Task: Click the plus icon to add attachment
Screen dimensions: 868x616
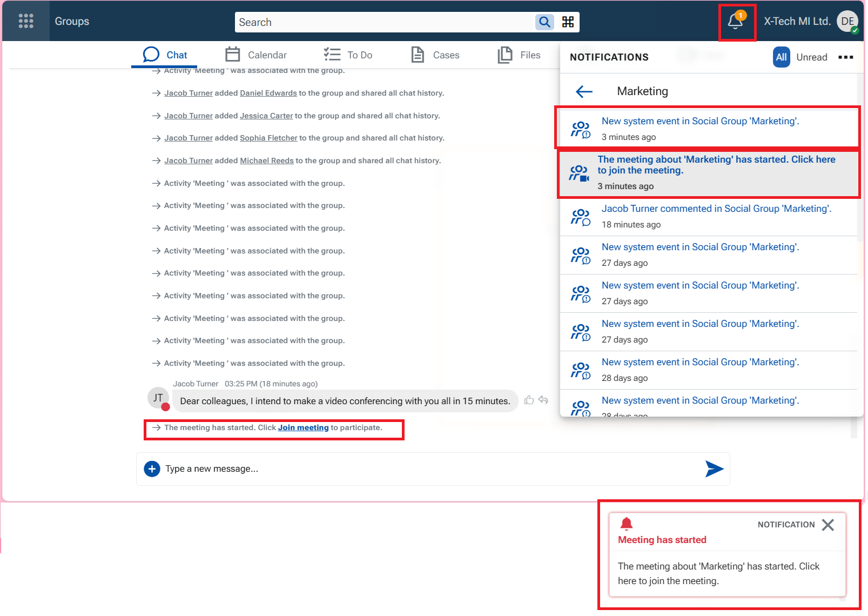Action: [x=152, y=469]
